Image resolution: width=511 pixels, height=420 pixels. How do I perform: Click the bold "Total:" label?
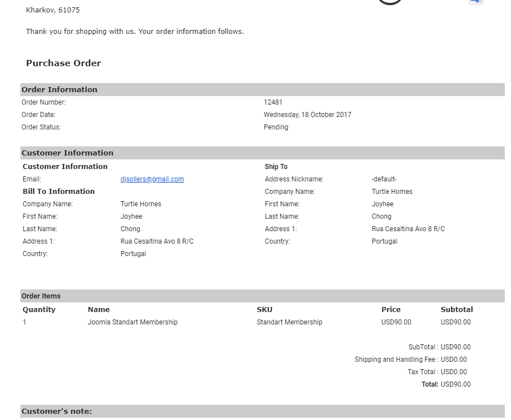(430, 384)
